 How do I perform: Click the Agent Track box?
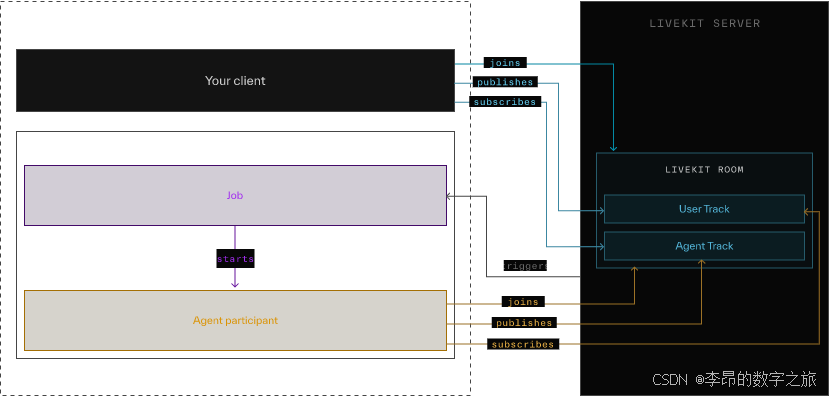point(704,246)
